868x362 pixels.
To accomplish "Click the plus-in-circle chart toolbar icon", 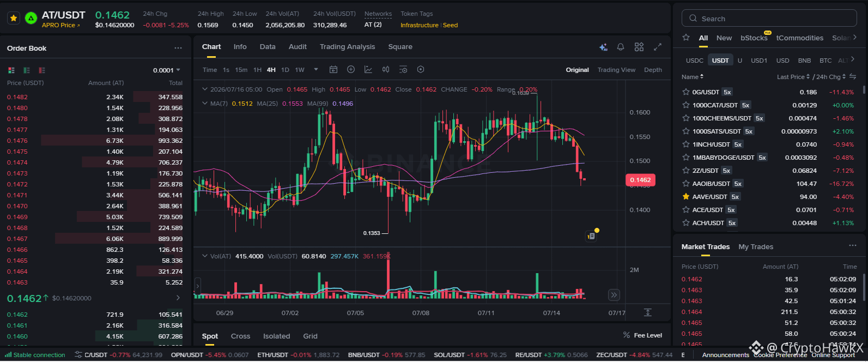I will point(351,69).
